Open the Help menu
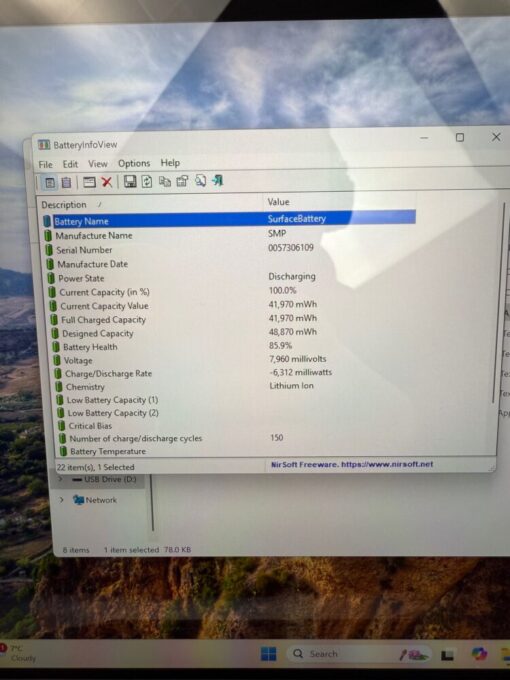 (170, 163)
